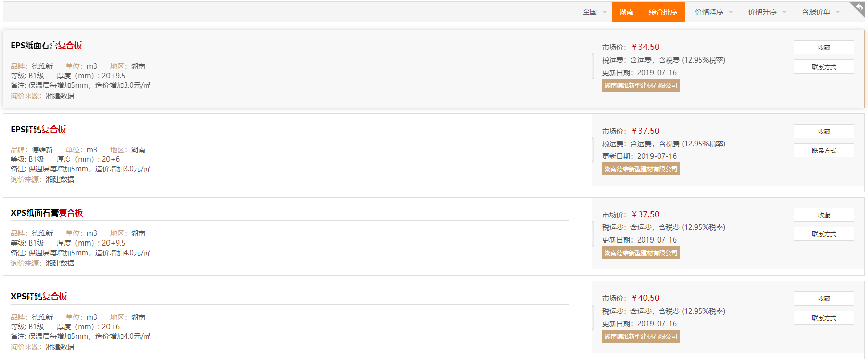Image resolution: width=868 pixels, height=363 pixels.
Task: Click supplier tag under ¥34.50 price
Action: point(641,85)
